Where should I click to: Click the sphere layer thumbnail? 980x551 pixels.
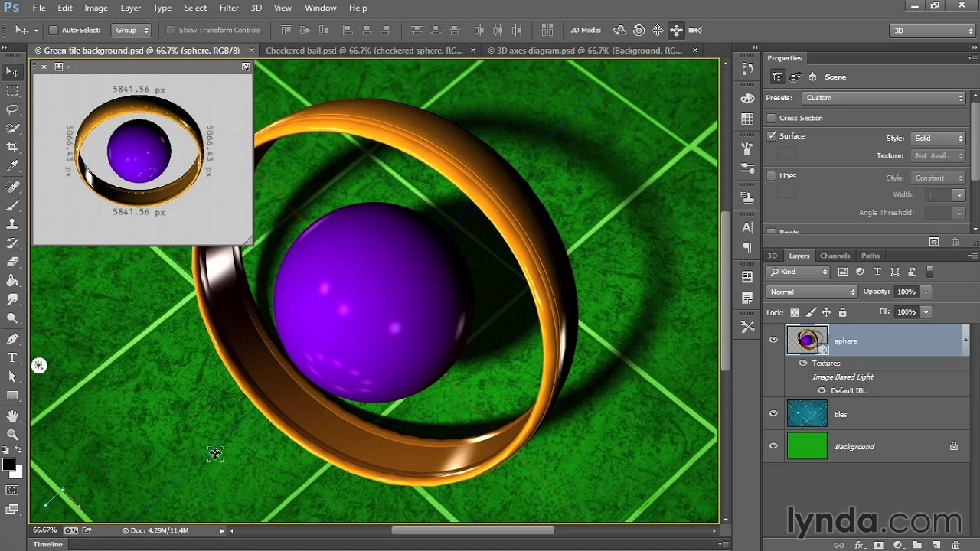tap(807, 341)
